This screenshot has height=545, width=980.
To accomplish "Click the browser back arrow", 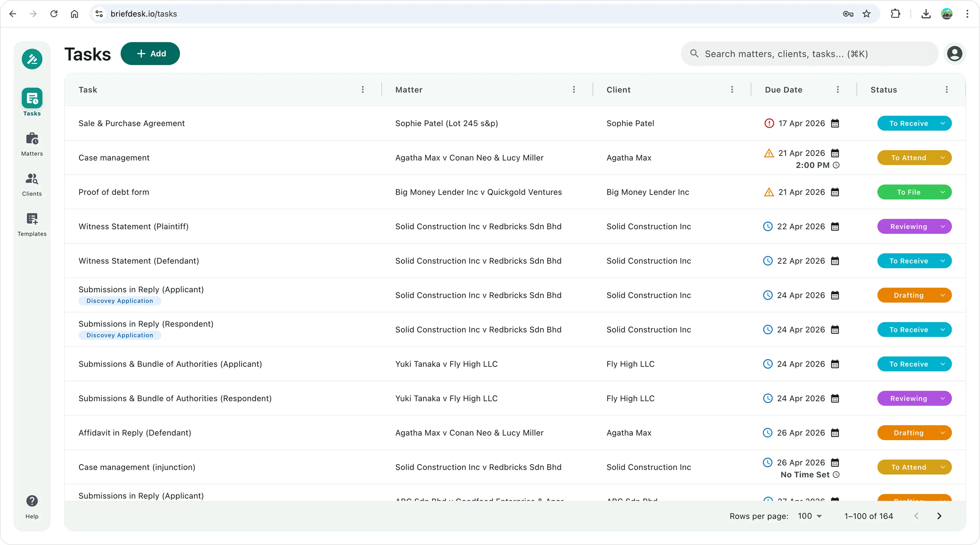I will [13, 14].
